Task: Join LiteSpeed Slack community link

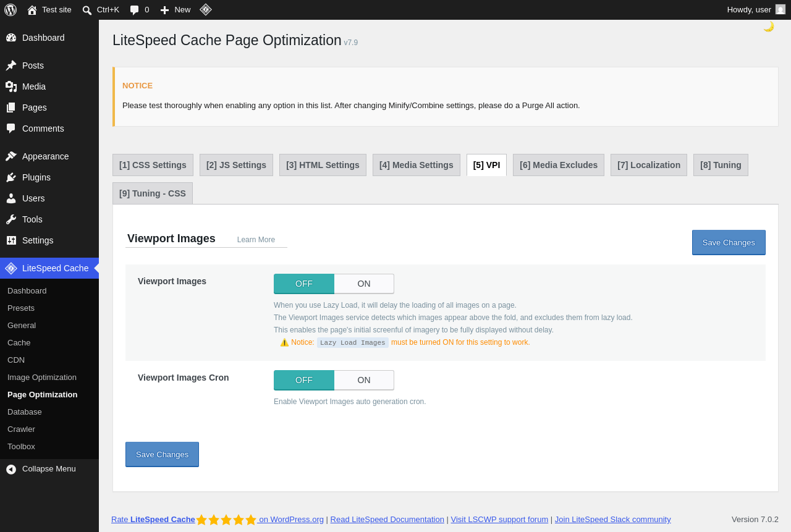Action: tap(613, 520)
